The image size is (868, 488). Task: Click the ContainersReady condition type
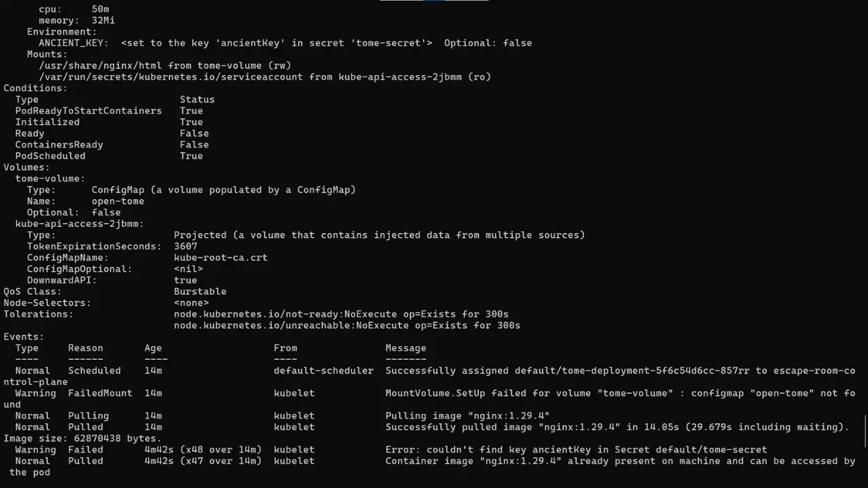[59, 144]
